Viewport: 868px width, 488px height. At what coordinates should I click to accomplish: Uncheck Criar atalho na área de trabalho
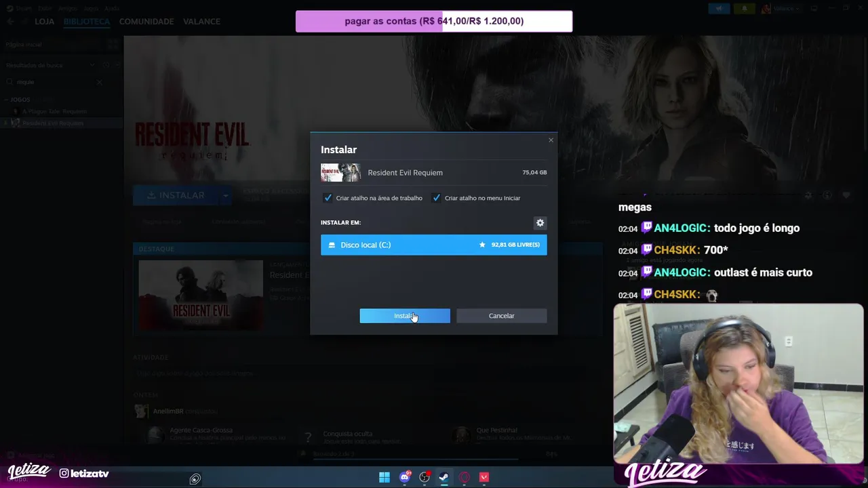click(x=328, y=198)
